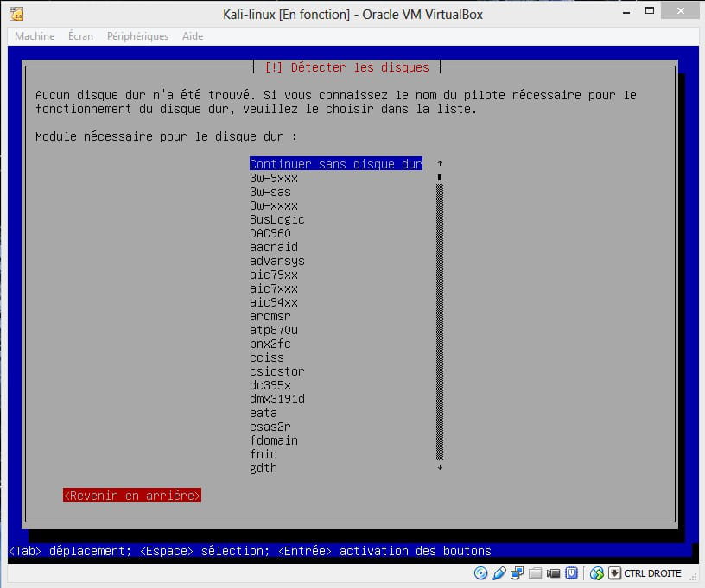Choose the BusLogic driver module
This screenshot has height=588, width=705.
(276, 219)
